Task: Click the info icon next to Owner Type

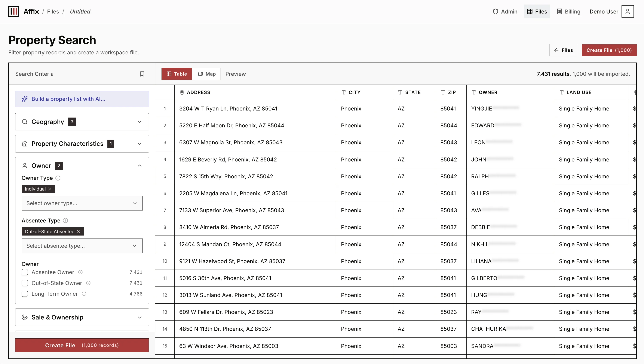Action: click(58, 178)
